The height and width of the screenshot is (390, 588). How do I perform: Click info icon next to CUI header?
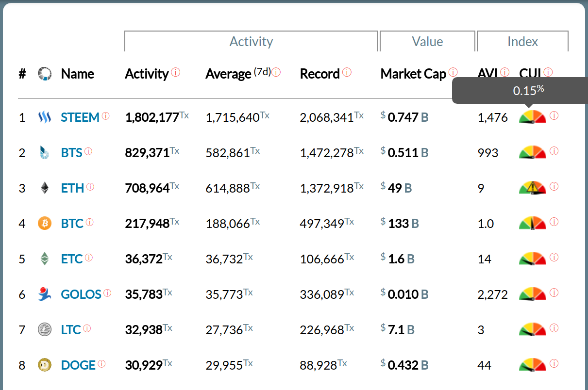(548, 72)
